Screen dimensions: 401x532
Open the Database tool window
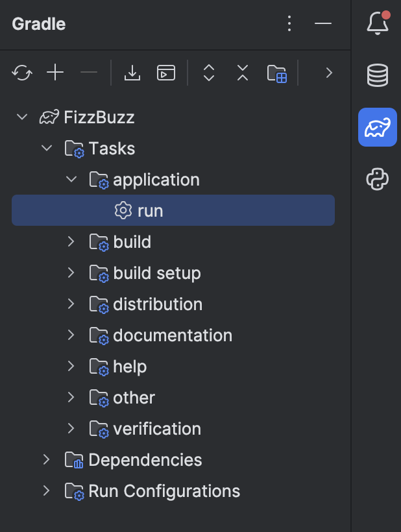coord(377,75)
